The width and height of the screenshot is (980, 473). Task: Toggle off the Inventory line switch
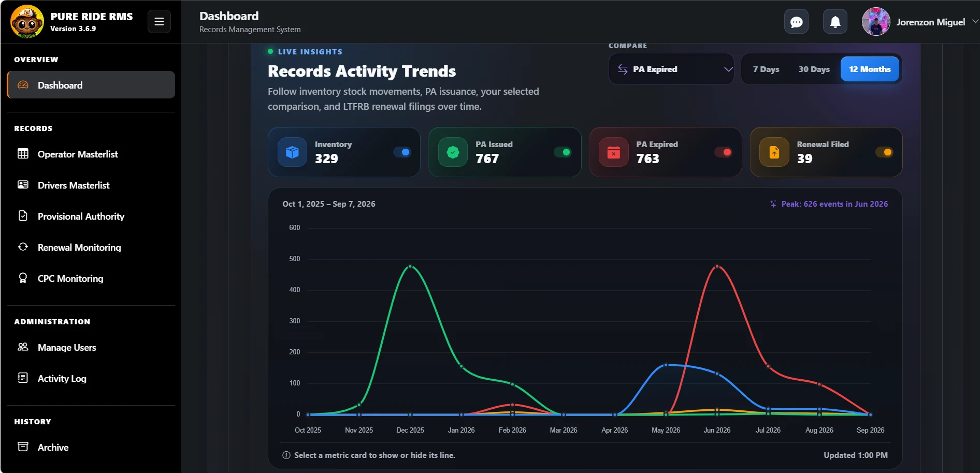[x=402, y=152]
